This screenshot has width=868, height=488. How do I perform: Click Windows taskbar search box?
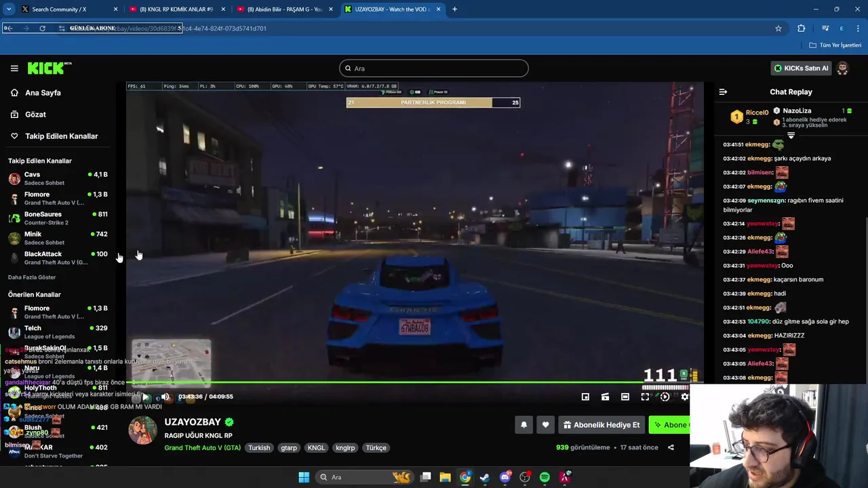[365, 477]
